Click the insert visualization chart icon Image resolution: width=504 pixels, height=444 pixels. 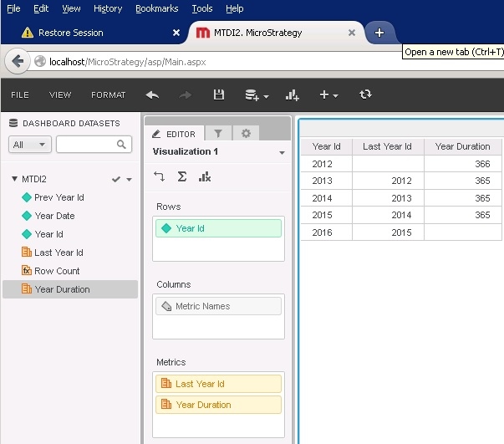point(293,95)
